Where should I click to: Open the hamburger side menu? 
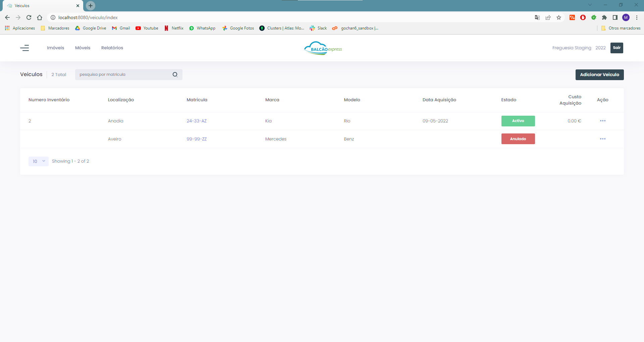pos(24,48)
